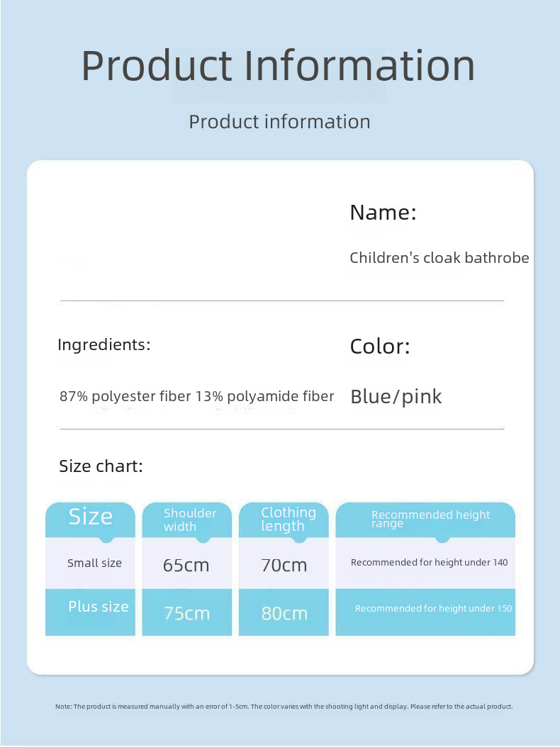560x747 pixels.
Task: Click the measurement error note at bottom
Action: (284, 707)
